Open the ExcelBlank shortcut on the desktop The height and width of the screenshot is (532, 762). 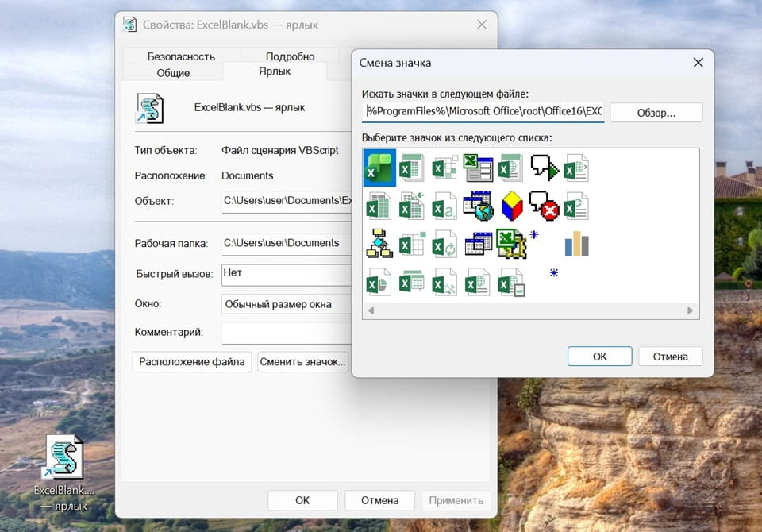tap(64, 472)
